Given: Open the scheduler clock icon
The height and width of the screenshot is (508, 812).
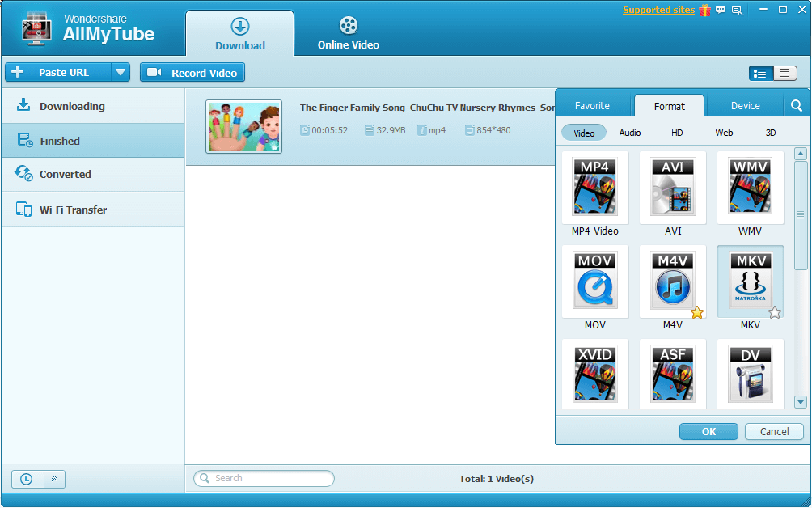Looking at the screenshot, I should 26,479.
